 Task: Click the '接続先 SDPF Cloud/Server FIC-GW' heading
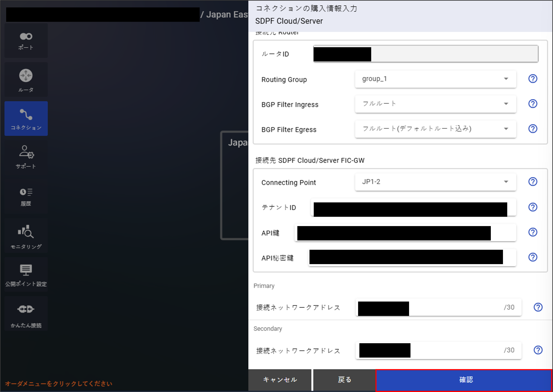[310, 161]
